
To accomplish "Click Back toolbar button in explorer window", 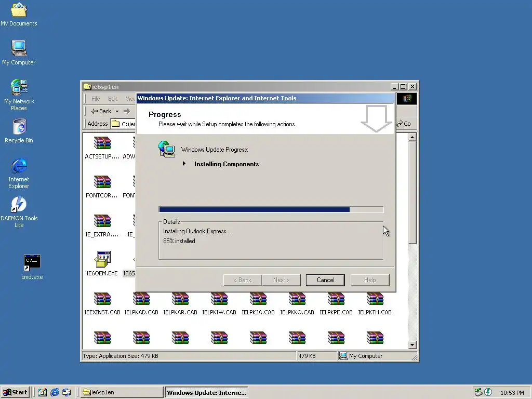I will pos(101,111).
